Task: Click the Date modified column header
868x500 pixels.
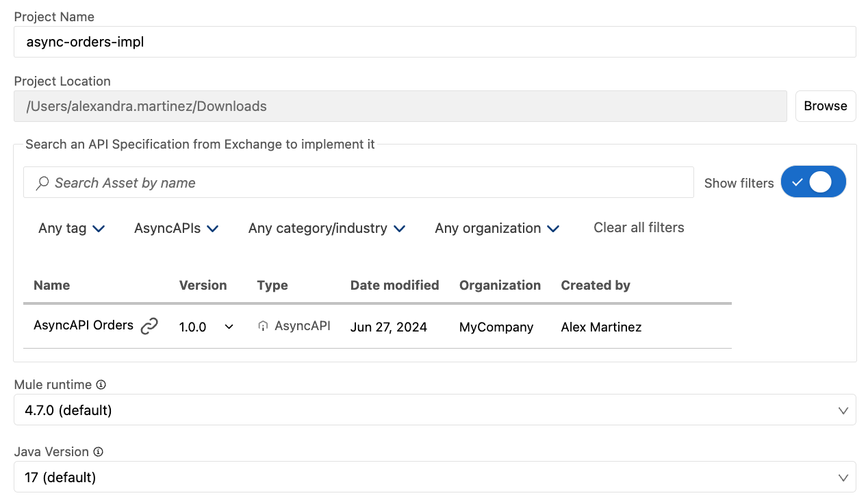Action: [394, 285]
